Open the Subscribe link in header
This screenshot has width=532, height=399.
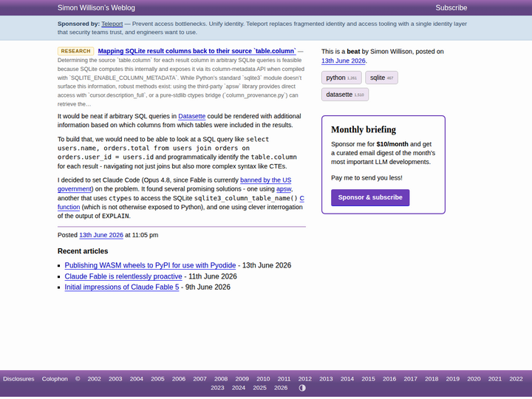click(451, 8)
